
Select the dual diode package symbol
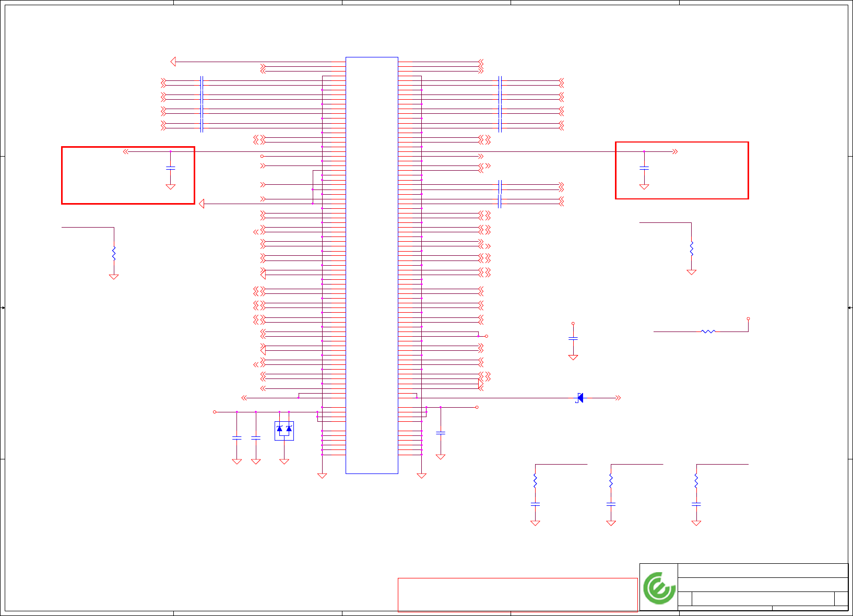(x=284, y=431)
